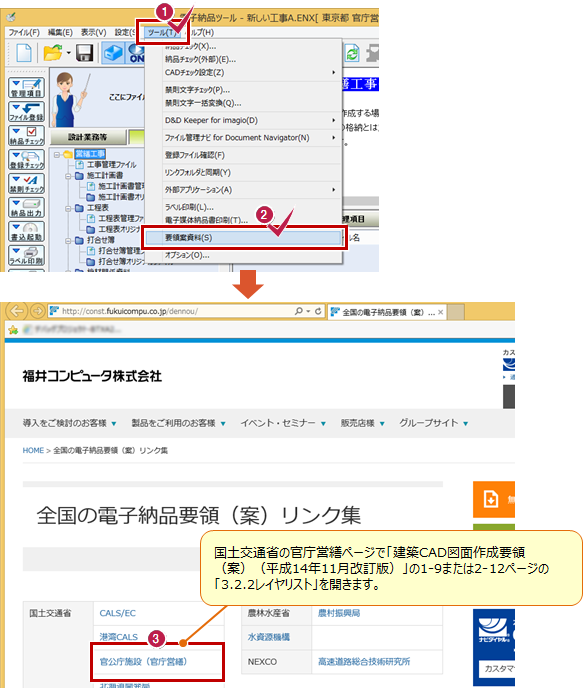The height and width of the screenshot is (688, 583).
Task: Click the browser address bar
Action: coord(175,311)
